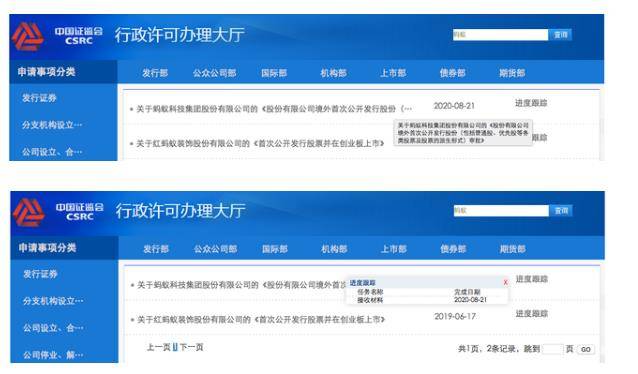Viewport: 638px width, 374px height.
Task: Click the tooltip showing the full 蚂蚁科技集团 title
Action: click(x=463, y=132)
